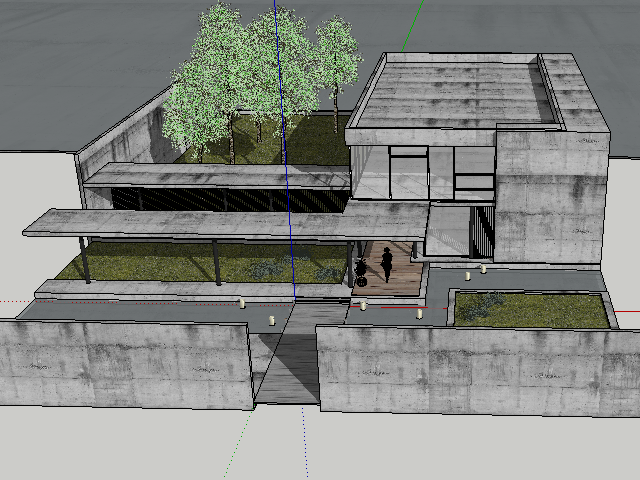Viewport: 640px width, 480px height.
Task: Select the front concrete wall right of ramp
Action: (478, 371)
